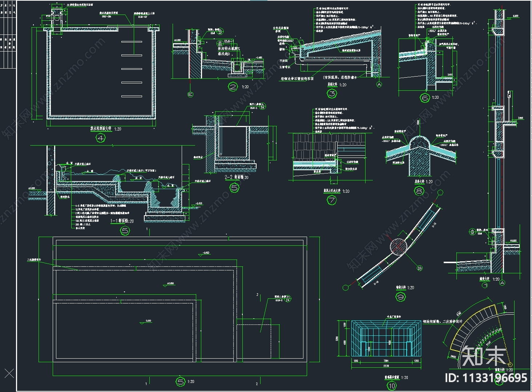Click detail bubble 8 under the ridge detail
This screenshot has height=392, width=532.
click(419, 191)
